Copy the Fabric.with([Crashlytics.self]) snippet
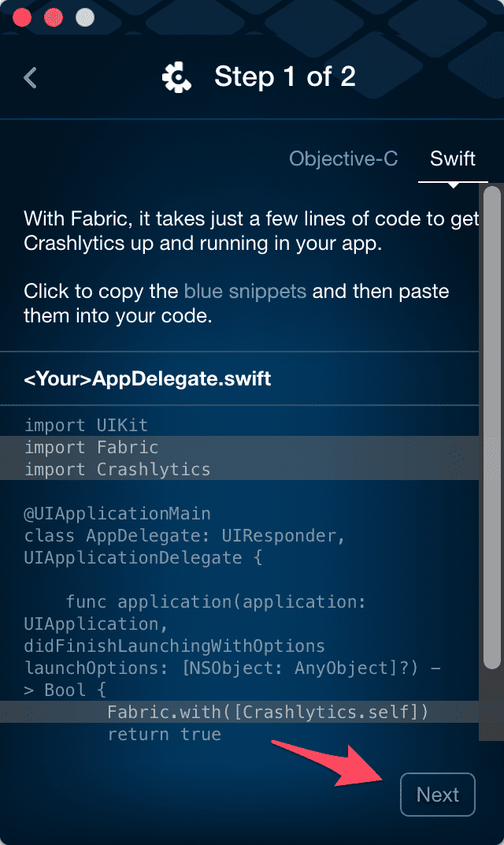This screenshot has height=845, width=504. pyautogui.click(x=268, y=712)
